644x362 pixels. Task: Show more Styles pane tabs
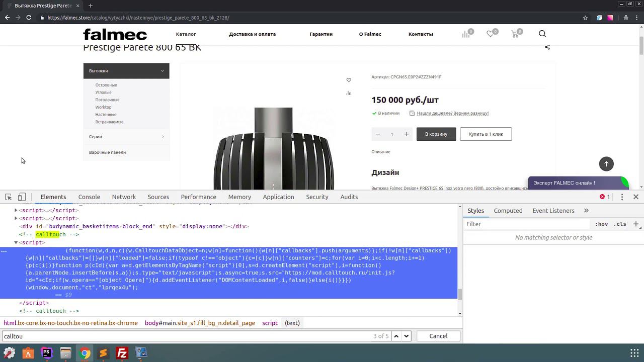(x=586, y=211)
